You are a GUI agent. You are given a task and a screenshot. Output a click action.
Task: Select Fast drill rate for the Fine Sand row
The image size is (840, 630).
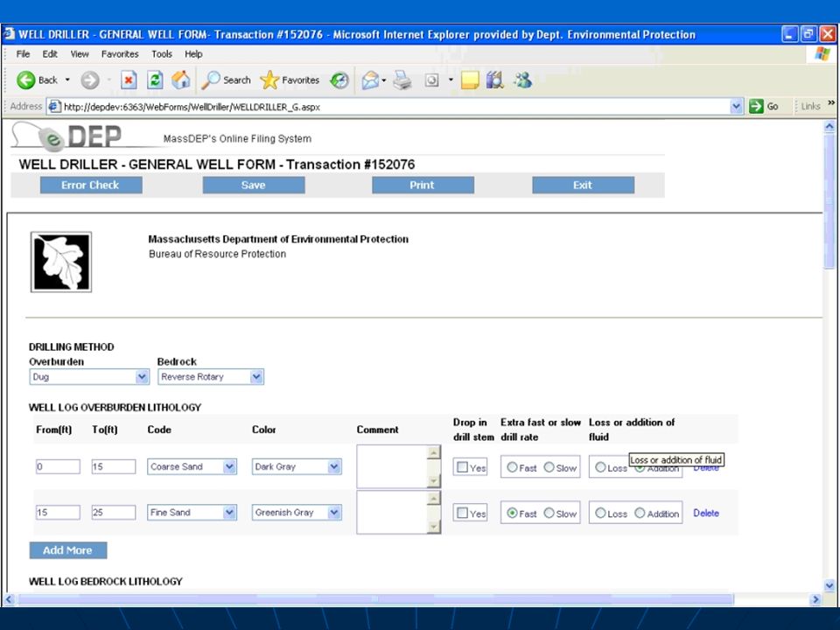coord(512,513)
